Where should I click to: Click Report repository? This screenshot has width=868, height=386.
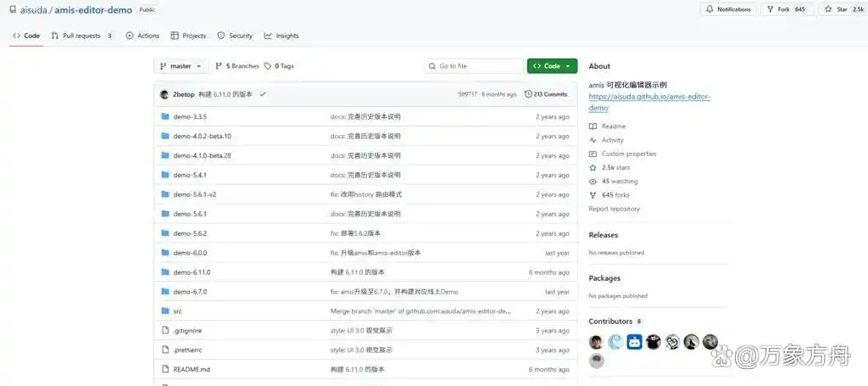point(614,209)
